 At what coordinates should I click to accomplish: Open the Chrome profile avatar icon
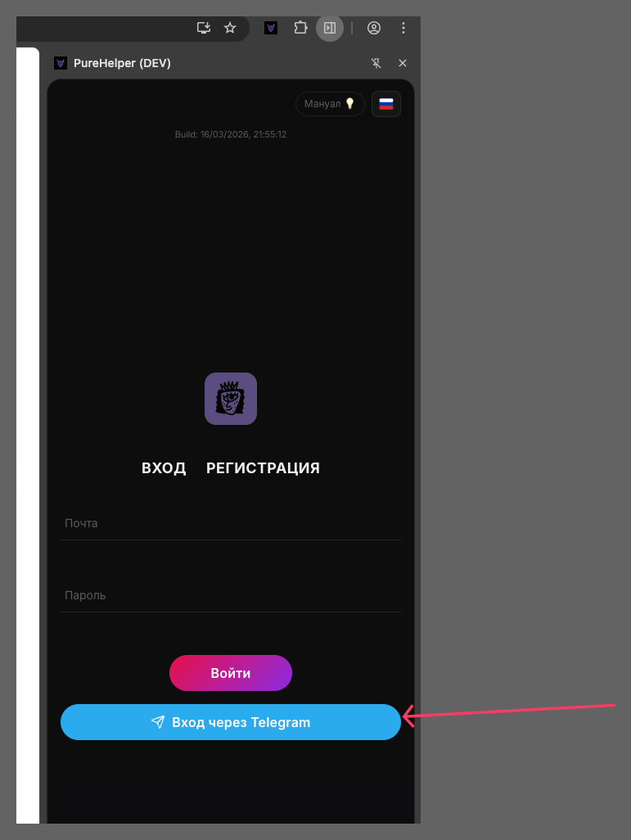374,28
